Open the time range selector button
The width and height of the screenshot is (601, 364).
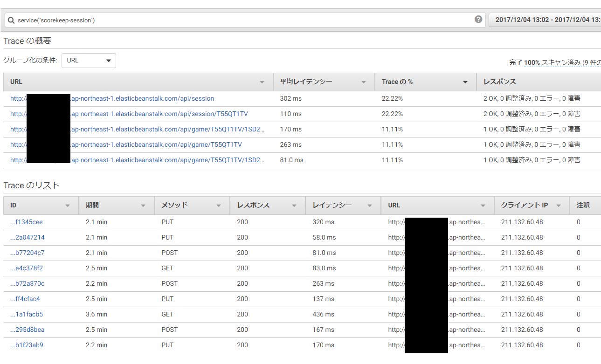click(x=546, y=20)
